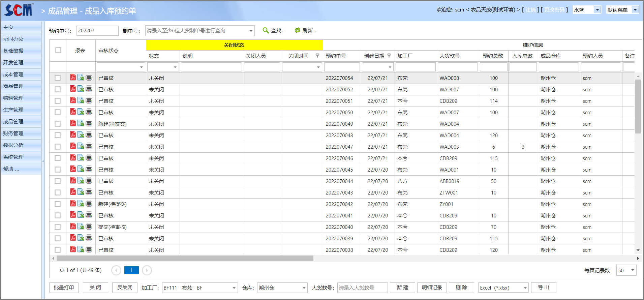Click the PDF icon for order 2022070054
The width and height of the screenshot is (644, 300).
[73, 78]
